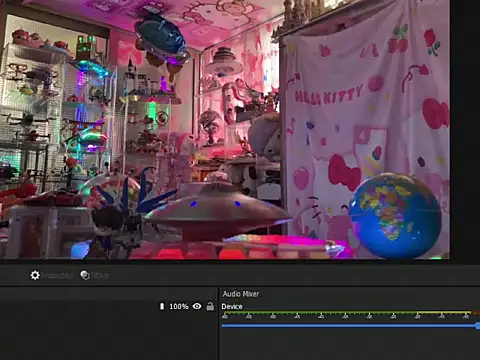Toggle source visibility with eye icon
The height and width of the screenshot is (360, 480).
click(197, 306)
